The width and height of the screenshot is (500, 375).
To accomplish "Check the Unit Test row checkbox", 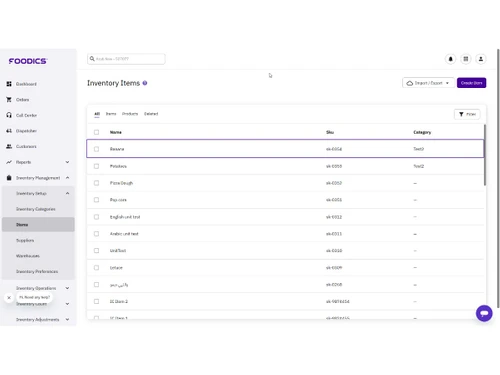I will [x=96, y=251].
